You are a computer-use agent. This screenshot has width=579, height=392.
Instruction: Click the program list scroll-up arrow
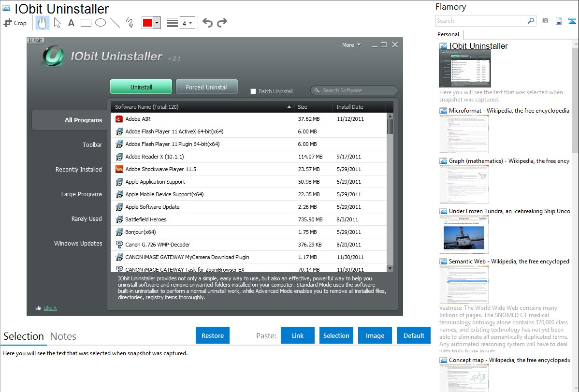[x=390, y=116]
